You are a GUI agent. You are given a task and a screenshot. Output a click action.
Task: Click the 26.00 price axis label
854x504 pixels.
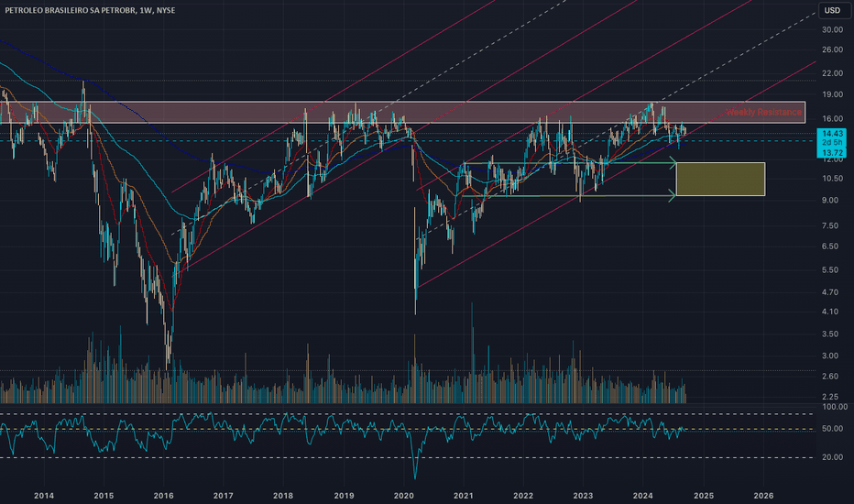[x=832, y=49]
